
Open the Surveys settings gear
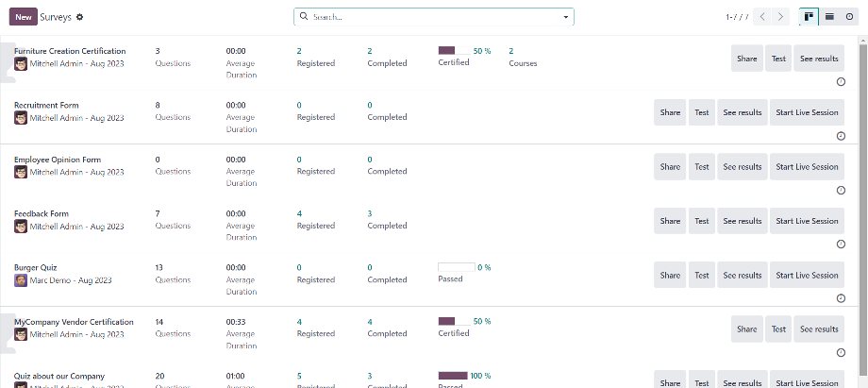pos(79,17)
